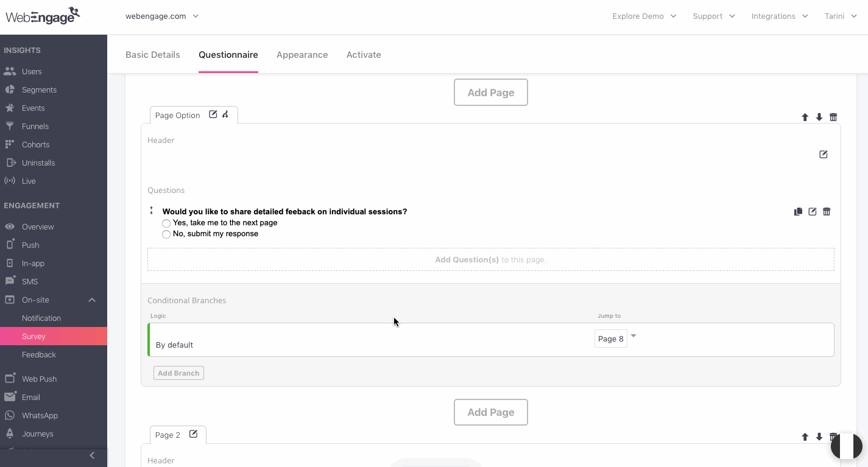Click Add Question(s) to this page
The height and width of the screenshot is (467, 868).
pos(491,259)
